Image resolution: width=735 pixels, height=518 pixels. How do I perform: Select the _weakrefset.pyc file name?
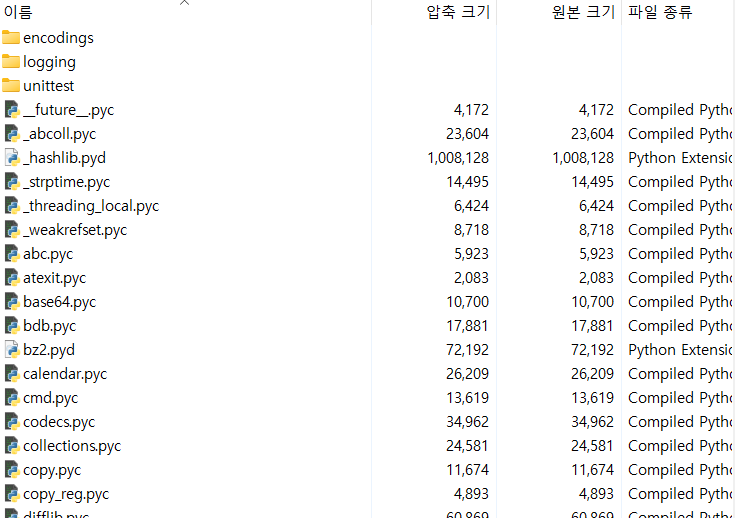[x=75, y=230]
